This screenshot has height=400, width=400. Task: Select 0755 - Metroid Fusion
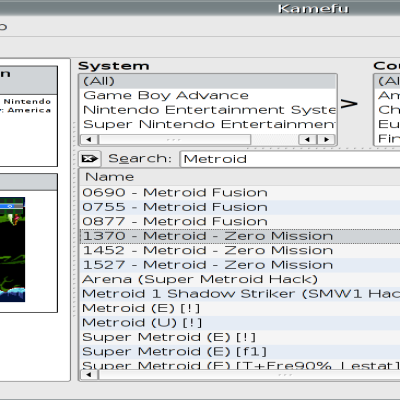point(240,207)
